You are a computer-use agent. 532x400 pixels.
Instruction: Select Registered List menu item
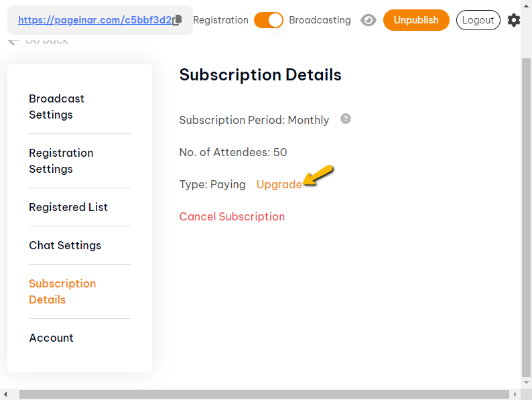(x=68, y=207)
